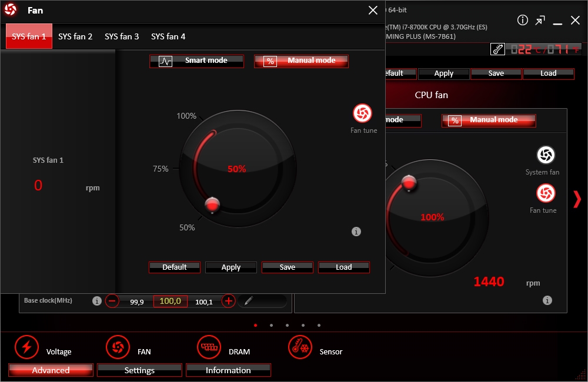Click the System fan icon
Viewport: 588px width, 382px height.
pos(546,155)
